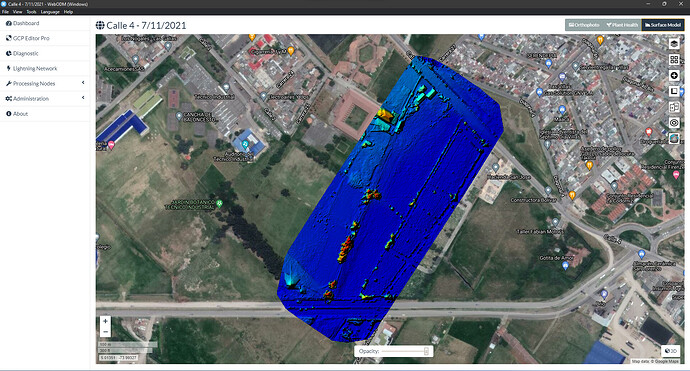Click the round plus icon on map toolbar
This screenshot has width=690, height=371.
coord(674,75)
